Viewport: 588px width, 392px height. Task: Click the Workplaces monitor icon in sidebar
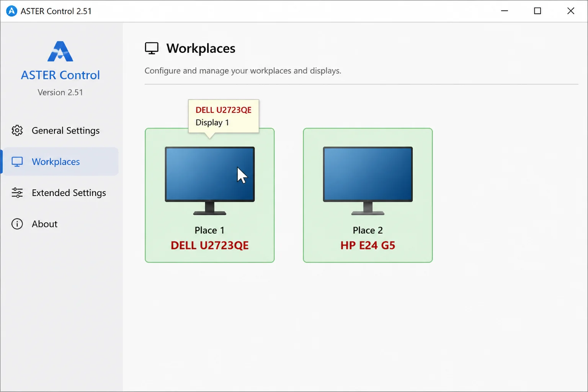tap(17, 162)
